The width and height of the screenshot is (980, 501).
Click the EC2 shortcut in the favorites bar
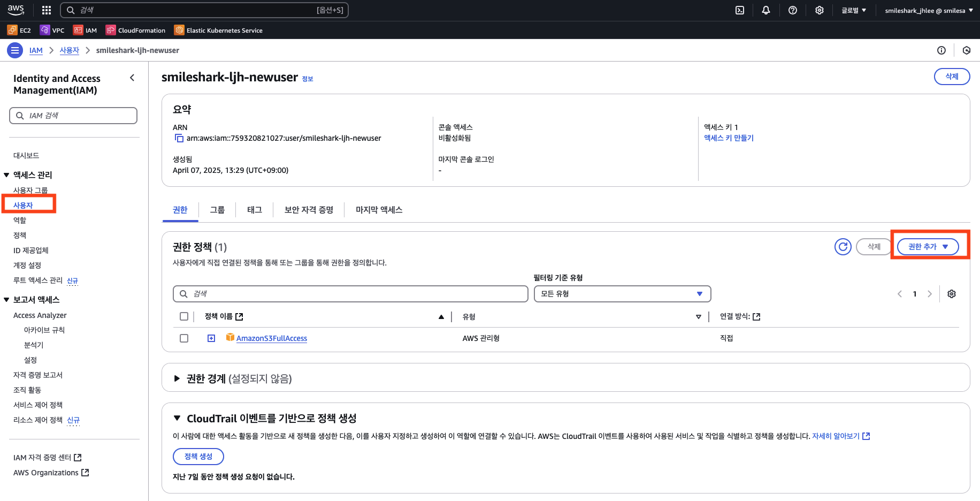point(19,31)
